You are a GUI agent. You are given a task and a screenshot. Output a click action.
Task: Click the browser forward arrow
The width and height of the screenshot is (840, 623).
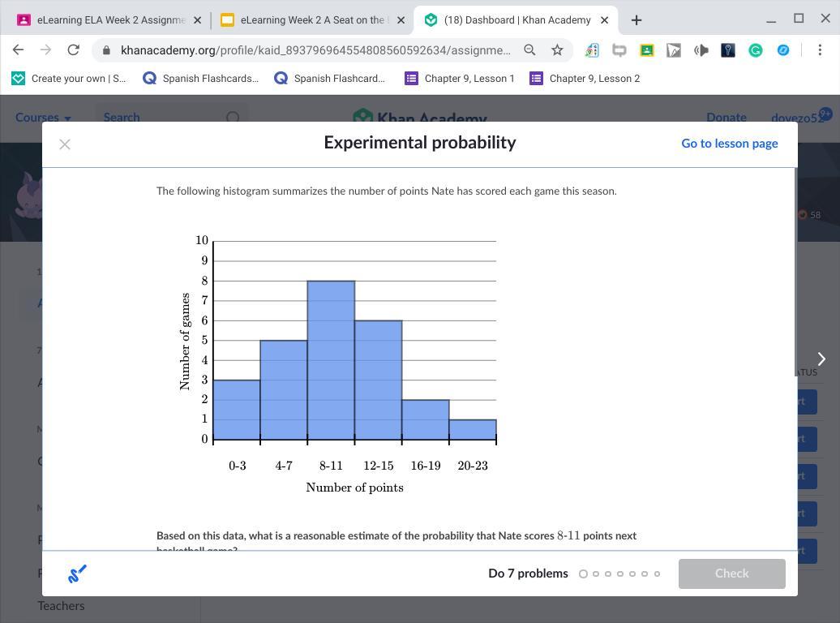pos(46,49)
